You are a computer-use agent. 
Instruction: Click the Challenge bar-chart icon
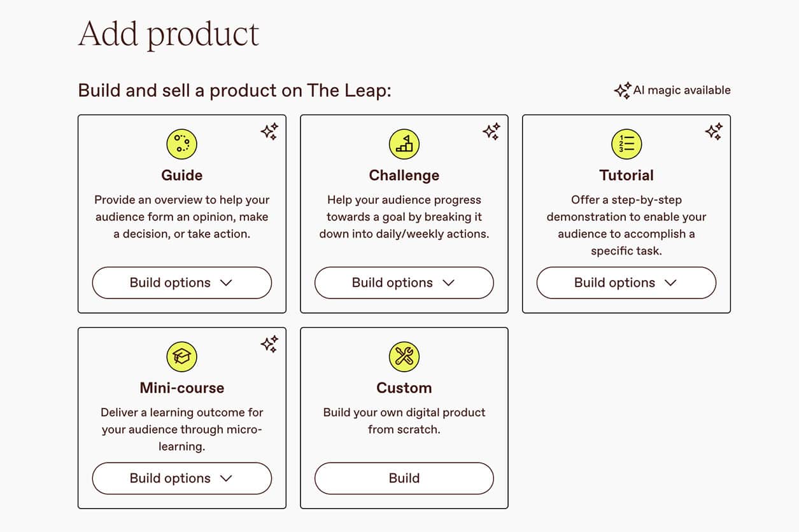tap(404, 143)
